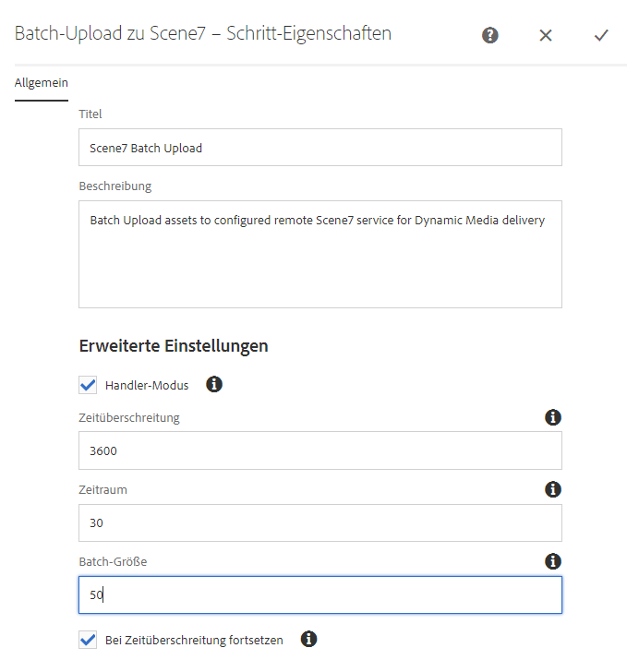Click the Beschreibung label

pyautogui.click(x=115, y=186)
